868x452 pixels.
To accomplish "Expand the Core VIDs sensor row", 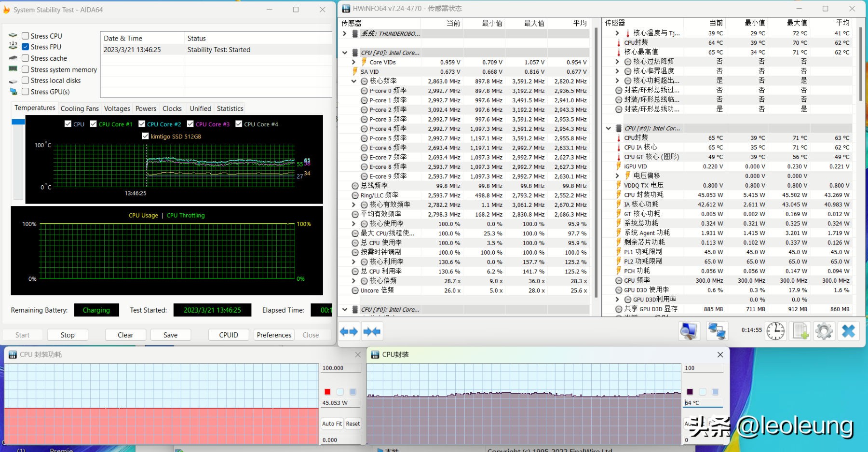I will (354, 62).
